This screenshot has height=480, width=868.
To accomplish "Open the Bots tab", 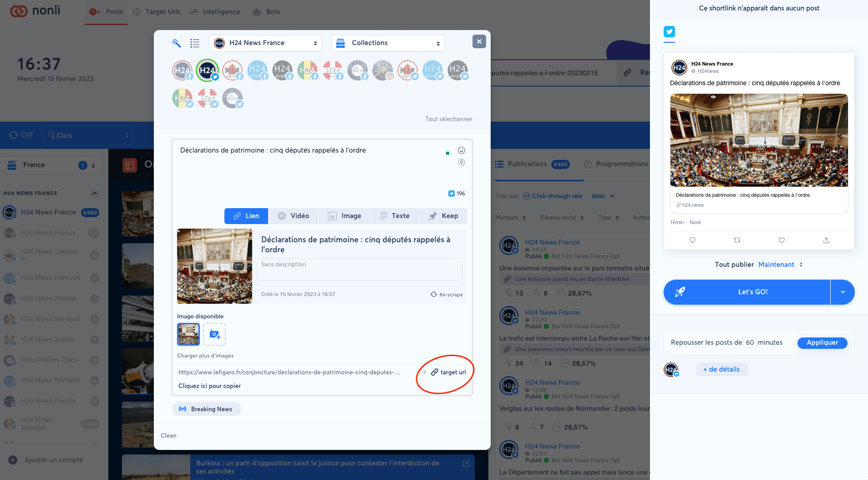I will click(x=266, y=12).
